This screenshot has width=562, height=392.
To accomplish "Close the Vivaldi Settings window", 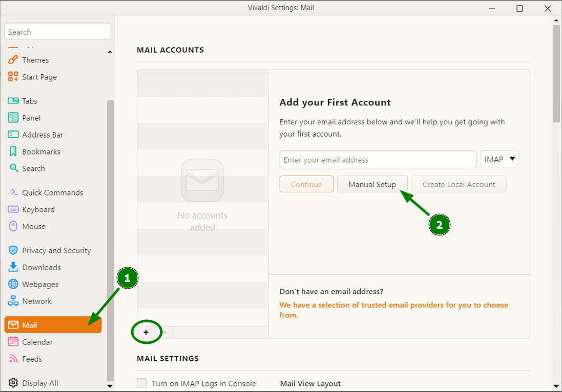I will pyautogui.click(x=548, y=8).
